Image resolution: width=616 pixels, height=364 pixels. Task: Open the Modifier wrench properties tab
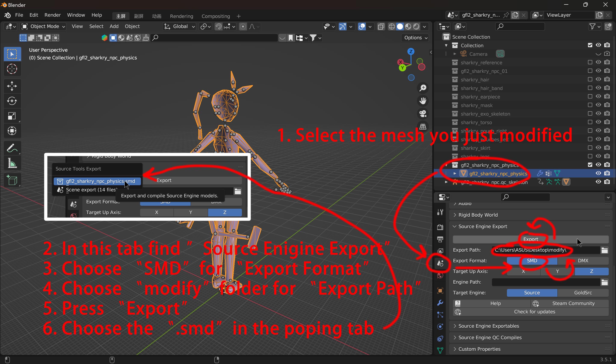point(440,303)
